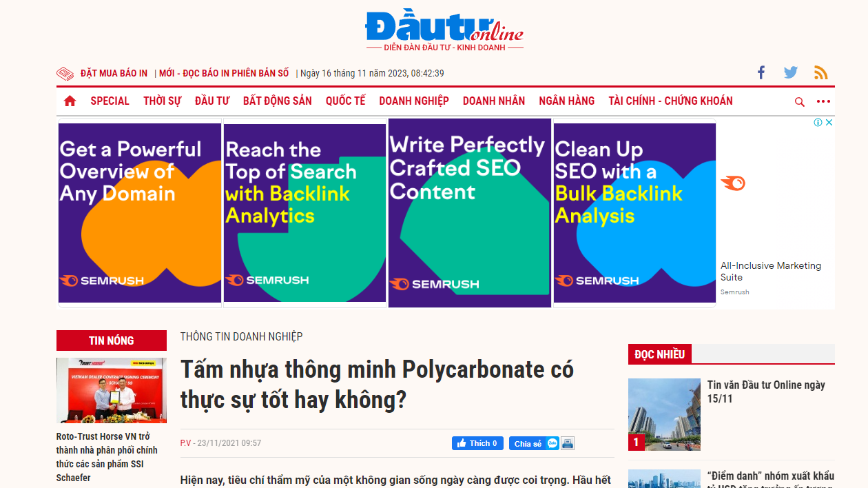Open the Facebook page icon
The width and height of the screenshot is (868, 488).
tap(761, 72)
